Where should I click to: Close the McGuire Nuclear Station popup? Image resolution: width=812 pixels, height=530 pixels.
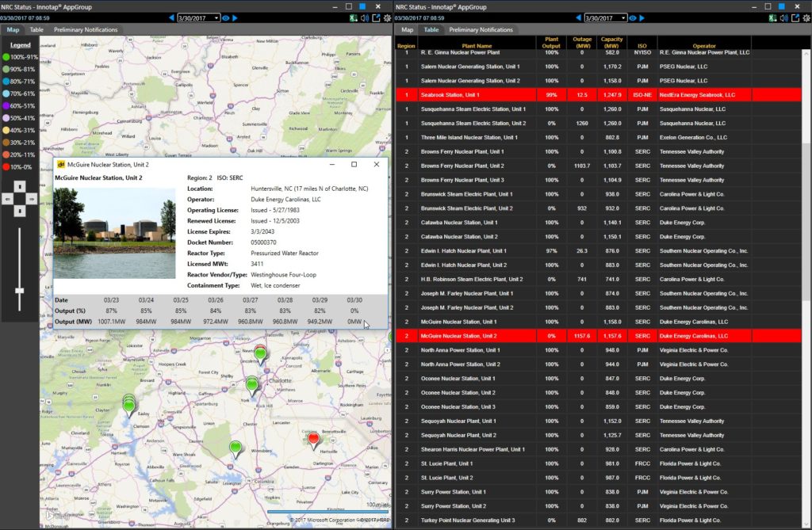(x=377, y=164)
